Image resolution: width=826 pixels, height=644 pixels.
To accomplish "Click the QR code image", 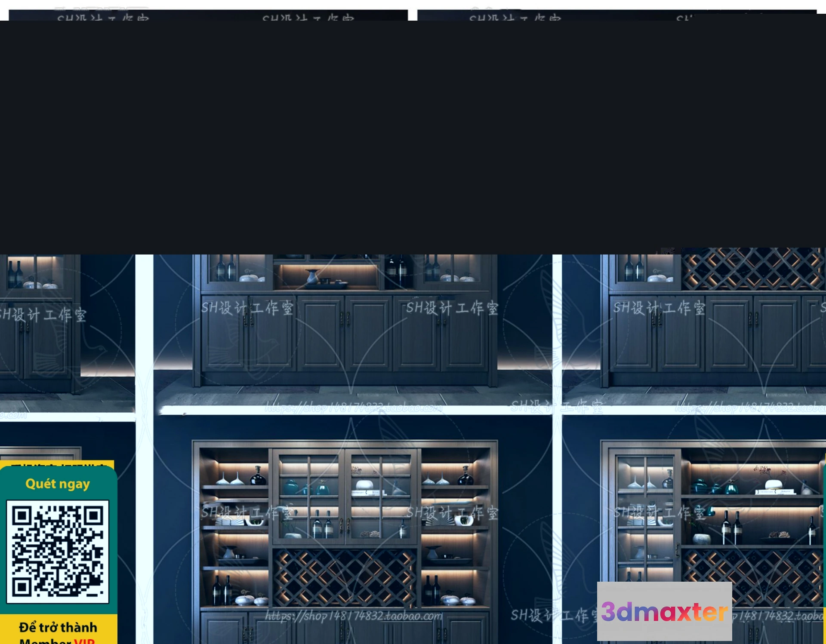I will click(58, 552).
